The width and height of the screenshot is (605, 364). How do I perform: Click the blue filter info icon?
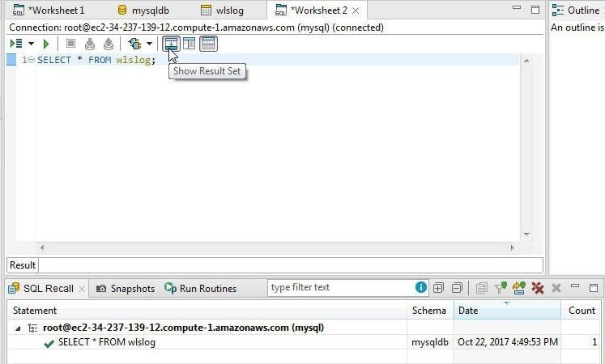(x=421, y=287)
